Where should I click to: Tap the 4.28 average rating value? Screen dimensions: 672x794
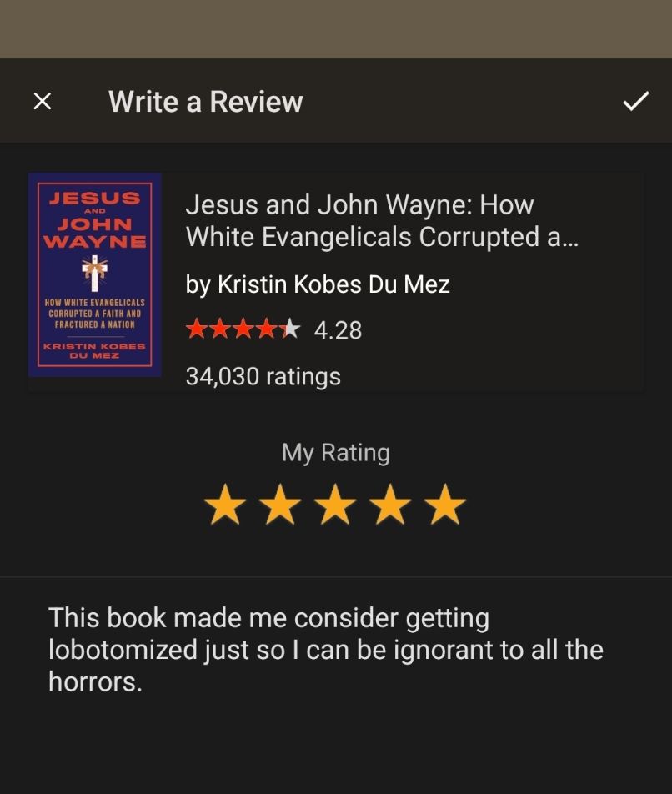(338, 330)
